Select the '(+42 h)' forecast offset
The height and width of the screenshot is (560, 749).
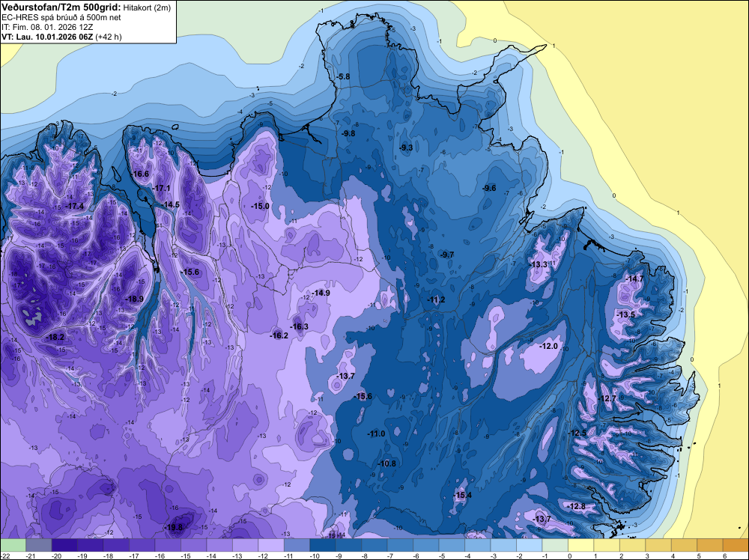coord(109,37)
